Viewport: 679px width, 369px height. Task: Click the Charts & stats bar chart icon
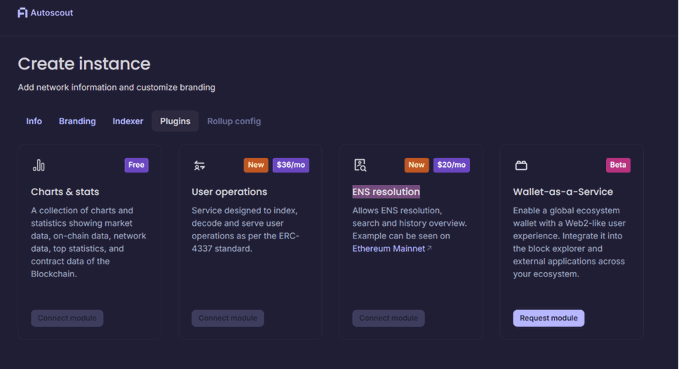(x=39, y=165)
